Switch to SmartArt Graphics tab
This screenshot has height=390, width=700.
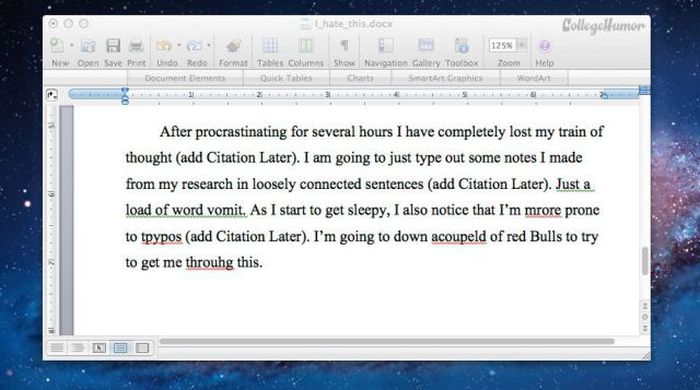point(446,78)
